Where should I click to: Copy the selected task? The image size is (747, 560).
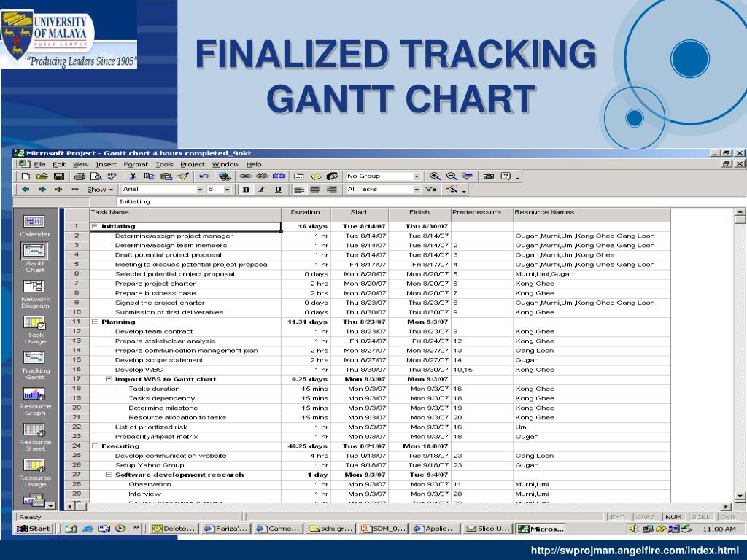click(x=150, y=176)
